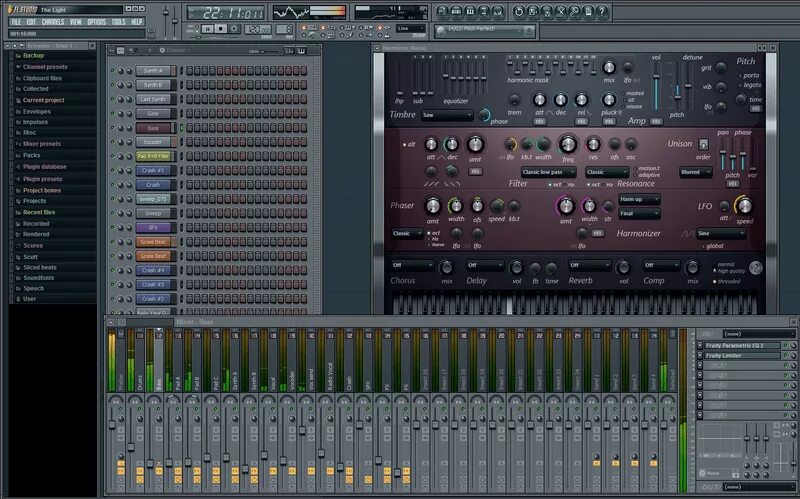Viewport: 800px width, 499px height.
Task: Show the mixer window icon
Action: point(497,11)
